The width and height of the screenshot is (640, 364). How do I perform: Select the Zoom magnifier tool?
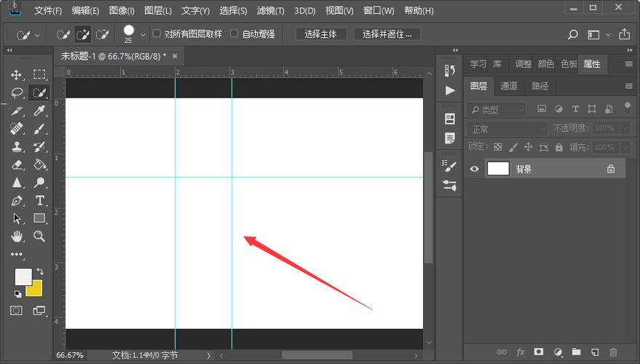39,236
